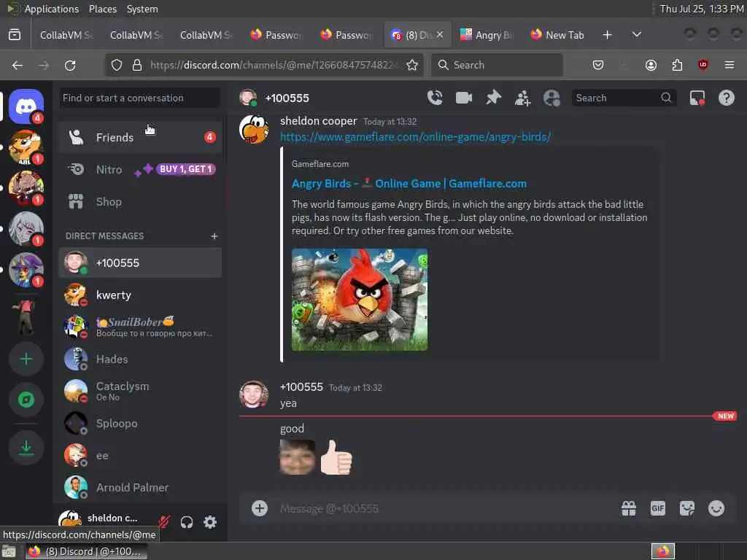Click the thumbs up emoji in chat
This screenshot has height=560, width=747.
(336, 457)
